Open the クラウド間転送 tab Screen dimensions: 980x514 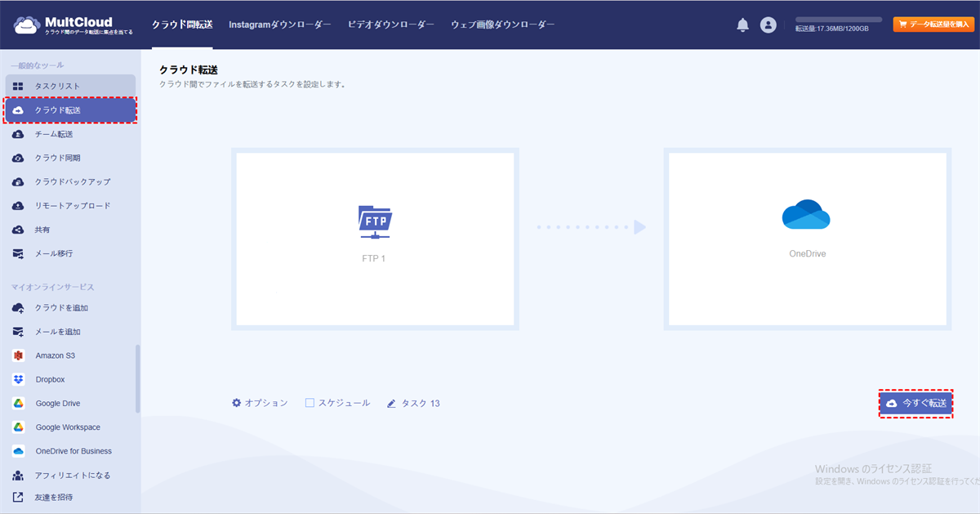click(182, 25)
